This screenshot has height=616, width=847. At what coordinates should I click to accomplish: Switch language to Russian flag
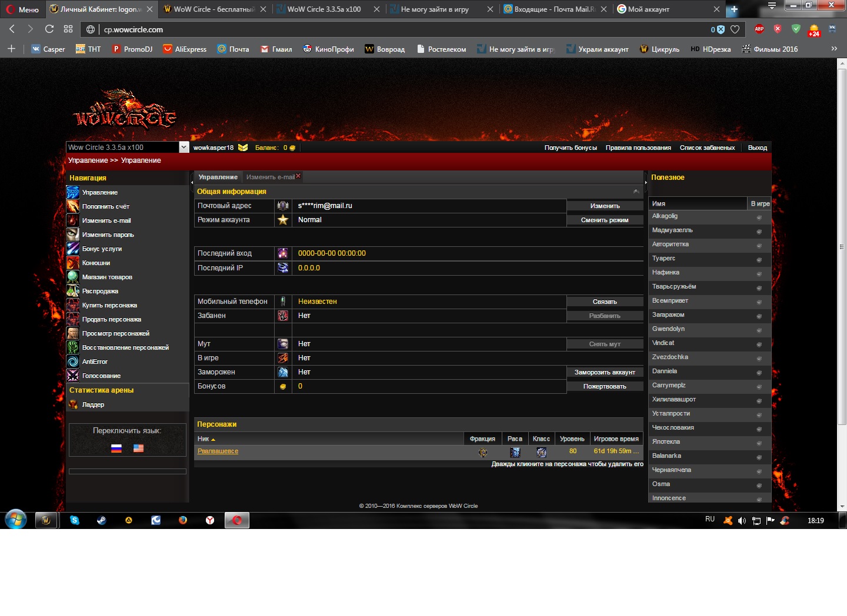116,448
